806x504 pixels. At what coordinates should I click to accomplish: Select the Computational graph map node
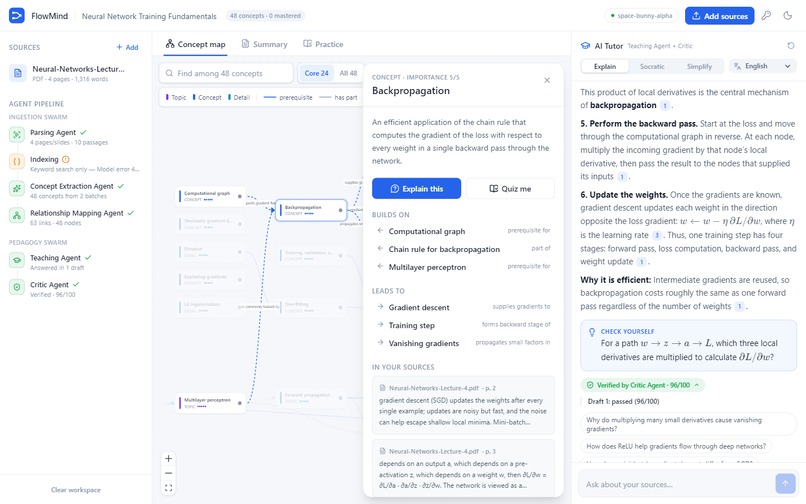coord(210,196)
